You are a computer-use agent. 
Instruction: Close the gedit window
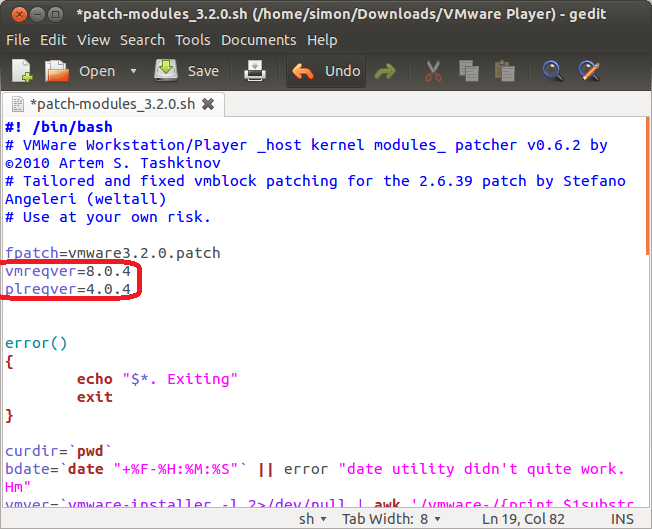pyautogui.click(x=19, y=15)
